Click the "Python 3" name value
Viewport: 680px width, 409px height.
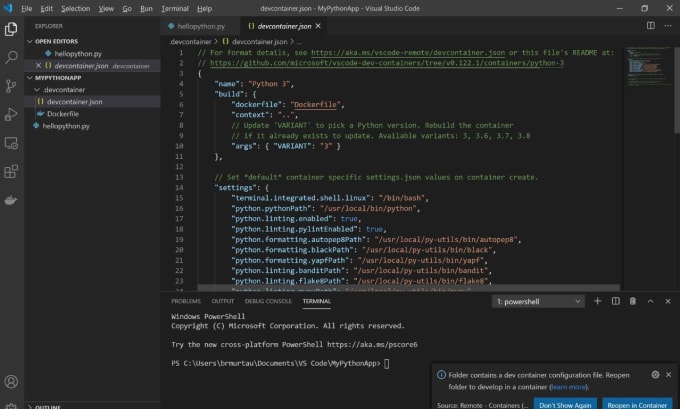[269, 84]
